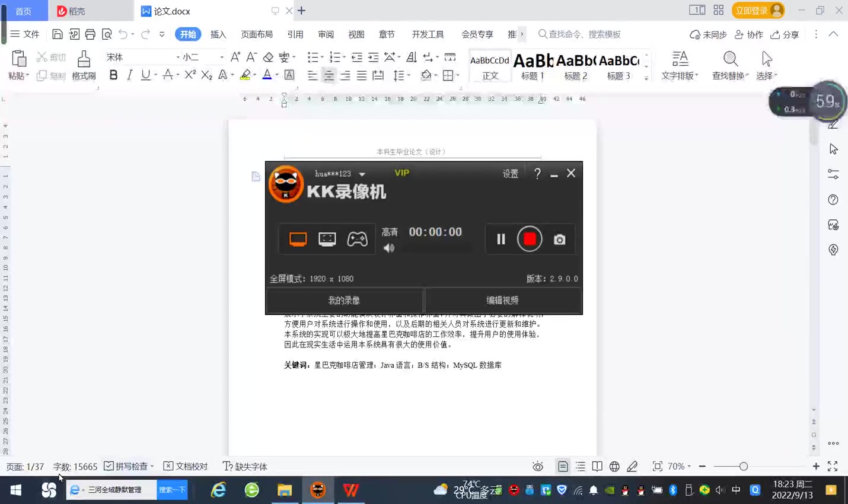This screenshot has height=504, width=848.
Task: Switch to the References (引用) tab
Action: coord(295,34)
